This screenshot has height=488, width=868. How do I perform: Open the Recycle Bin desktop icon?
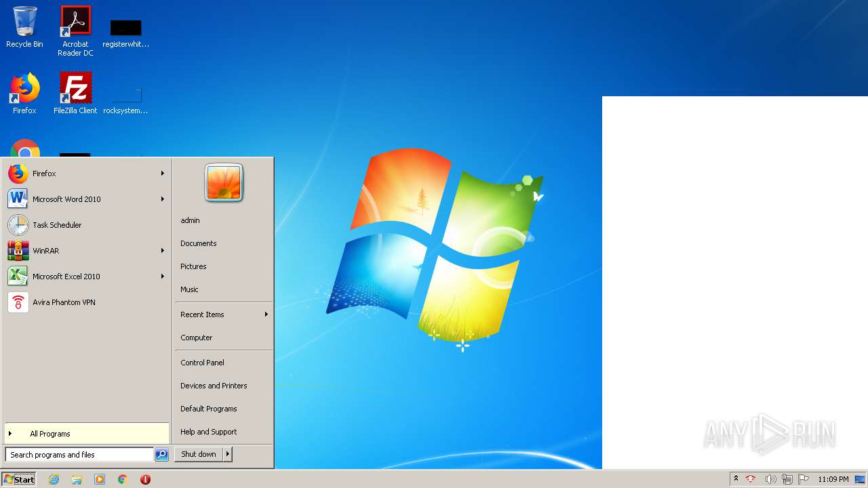point(24,27)
